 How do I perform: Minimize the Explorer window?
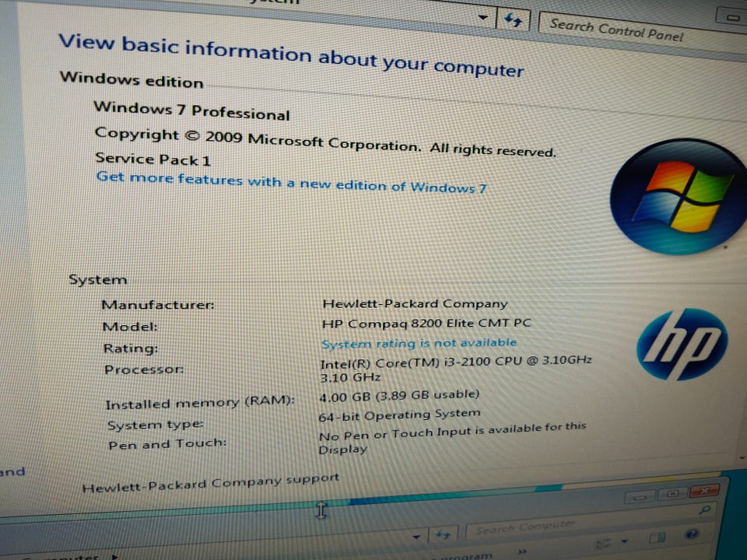640,498
